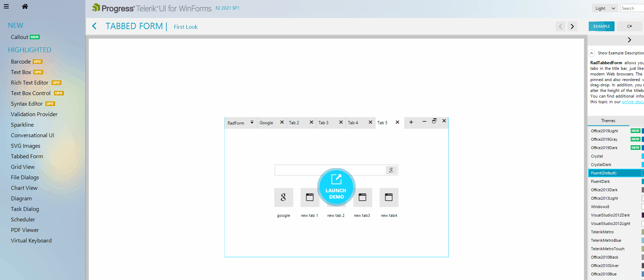Go to the next example

click(x=572, y=26)
